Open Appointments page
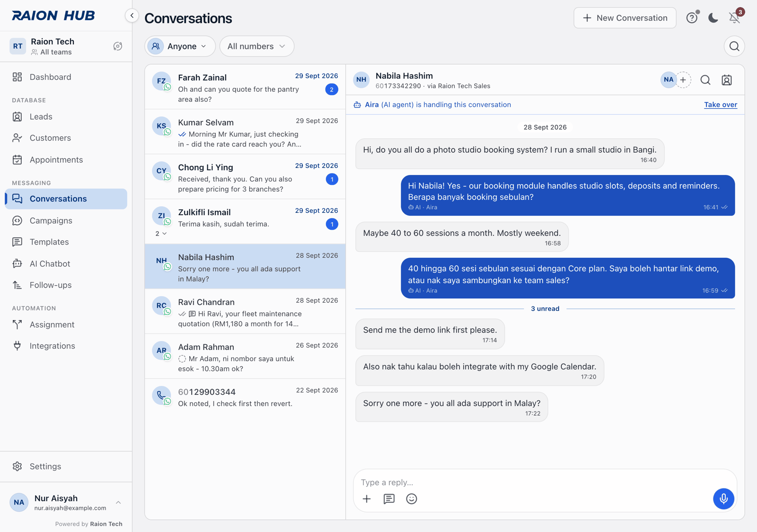 (x=66, y=160)
